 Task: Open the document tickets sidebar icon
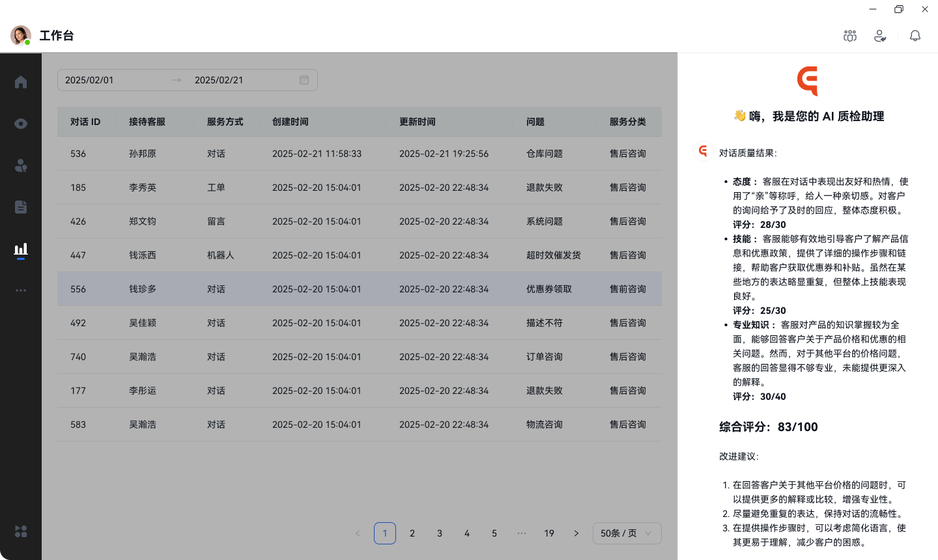click(x=21, y=207)
